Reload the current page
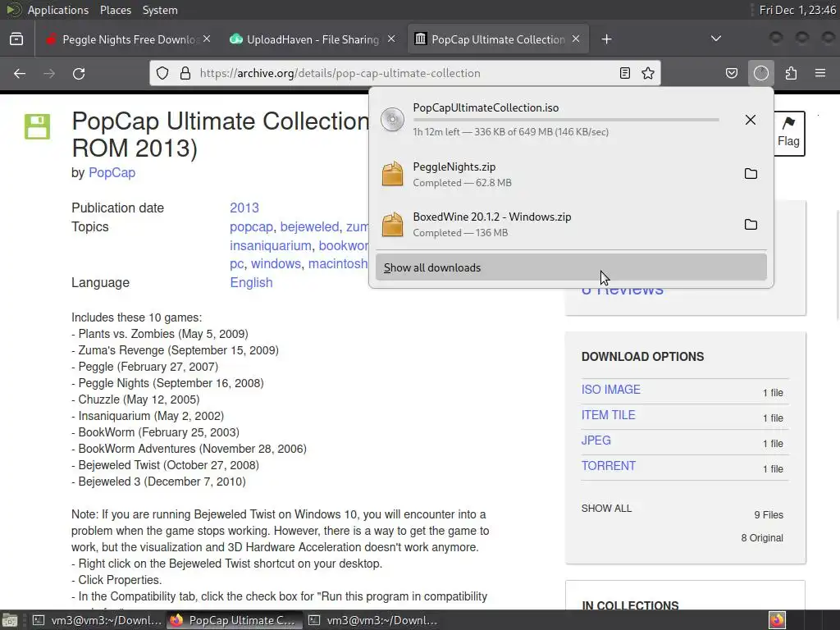Viewport: 840px width, 630px height. pos(79,73)
